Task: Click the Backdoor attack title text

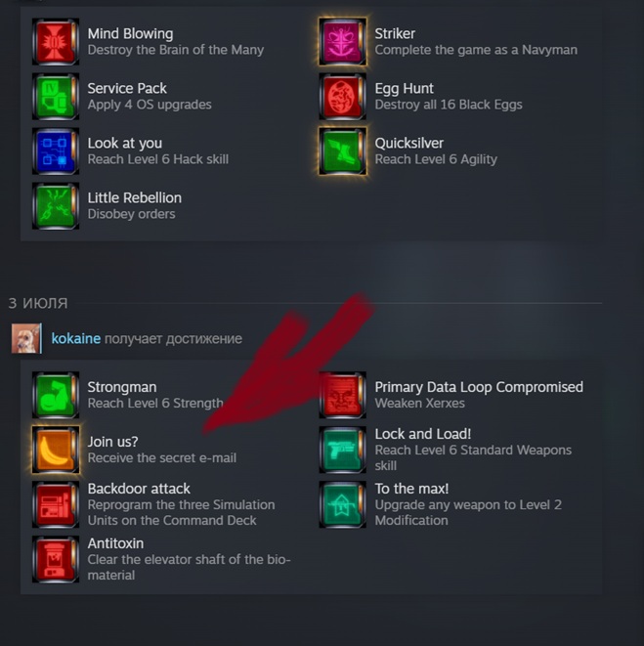Action: point(139,489)
